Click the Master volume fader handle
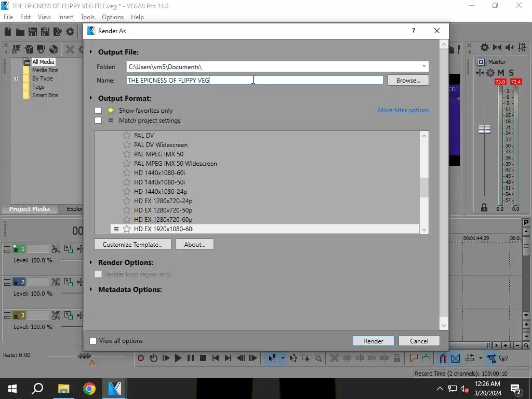The width and height of the screenshot is (532, 399). (x=484, y=129)
